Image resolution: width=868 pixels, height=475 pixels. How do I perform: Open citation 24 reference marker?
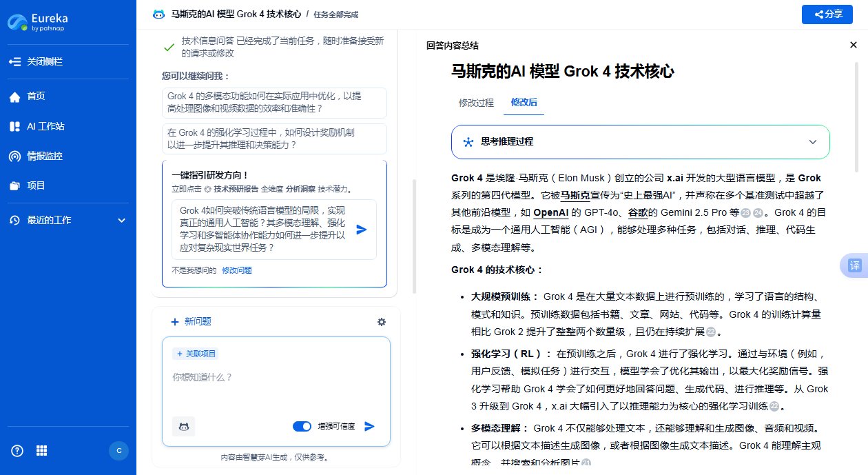click(758, 213)
